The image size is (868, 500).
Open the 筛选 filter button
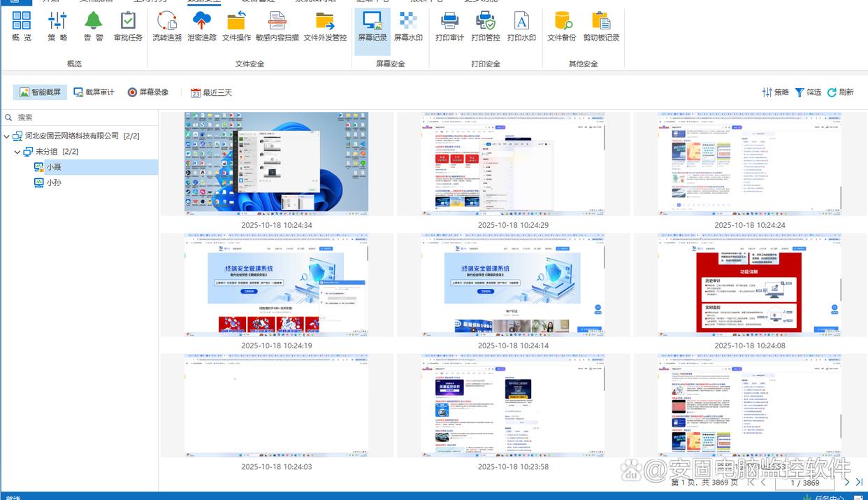pyautogui.click(x=808, y=92)
